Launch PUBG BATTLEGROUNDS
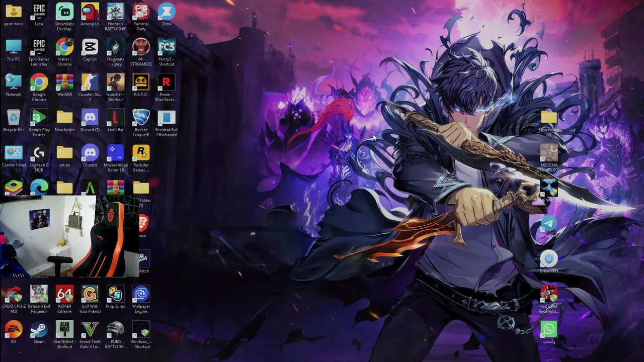Screen dimensions: 644x362 pyautogui.click(x=115, y=334)
